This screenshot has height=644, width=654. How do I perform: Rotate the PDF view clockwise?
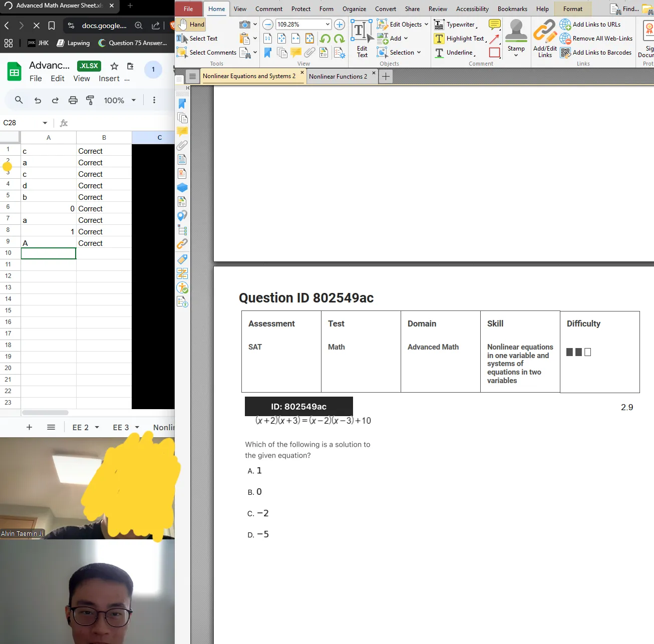340,38
